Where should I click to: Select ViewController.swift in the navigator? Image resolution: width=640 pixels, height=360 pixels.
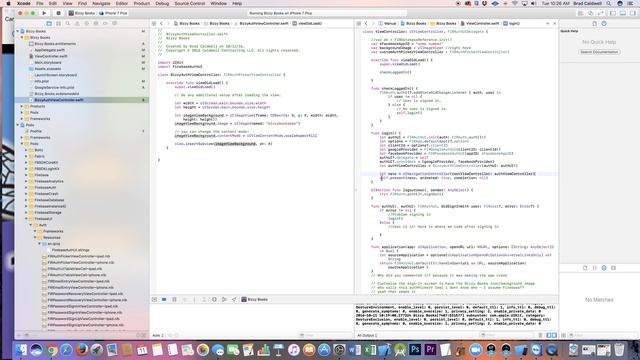(51, 56)
